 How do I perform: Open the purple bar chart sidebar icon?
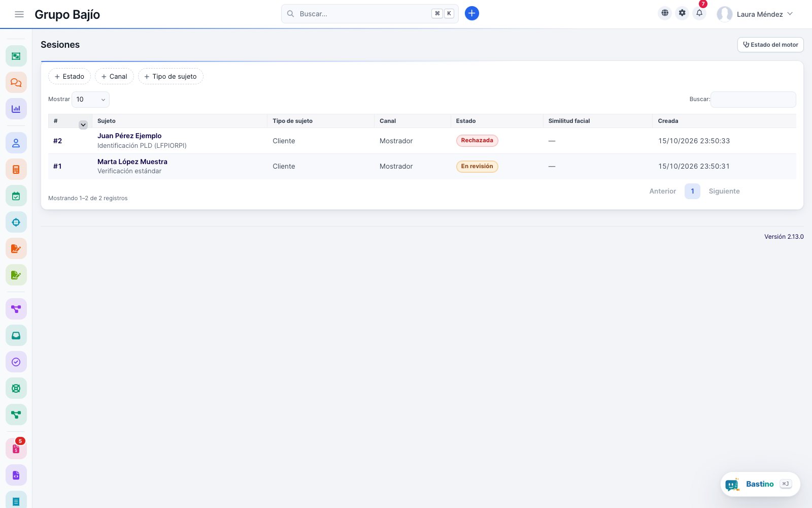pos(16,109)
